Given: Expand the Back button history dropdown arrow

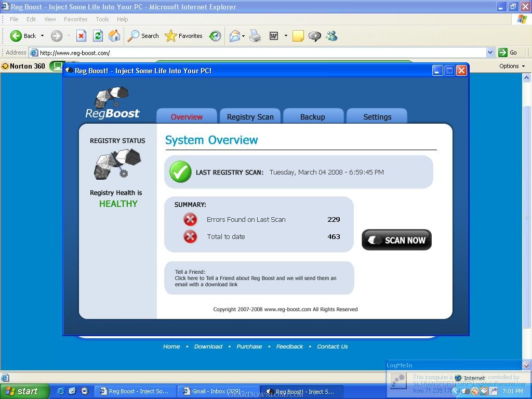Looking at the screenshot, I should point(42,36).
